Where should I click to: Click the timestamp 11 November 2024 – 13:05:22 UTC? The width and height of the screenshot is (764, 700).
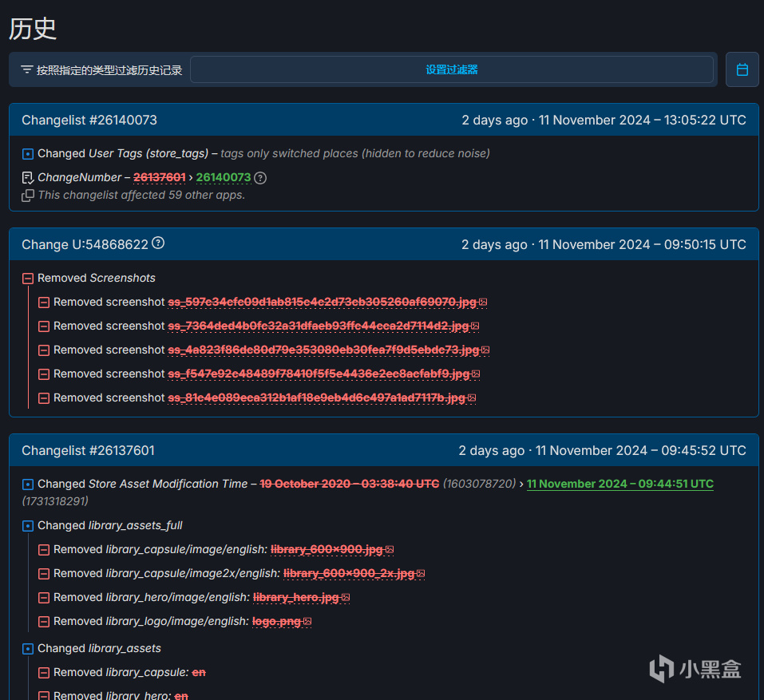[x=642, y=120]
